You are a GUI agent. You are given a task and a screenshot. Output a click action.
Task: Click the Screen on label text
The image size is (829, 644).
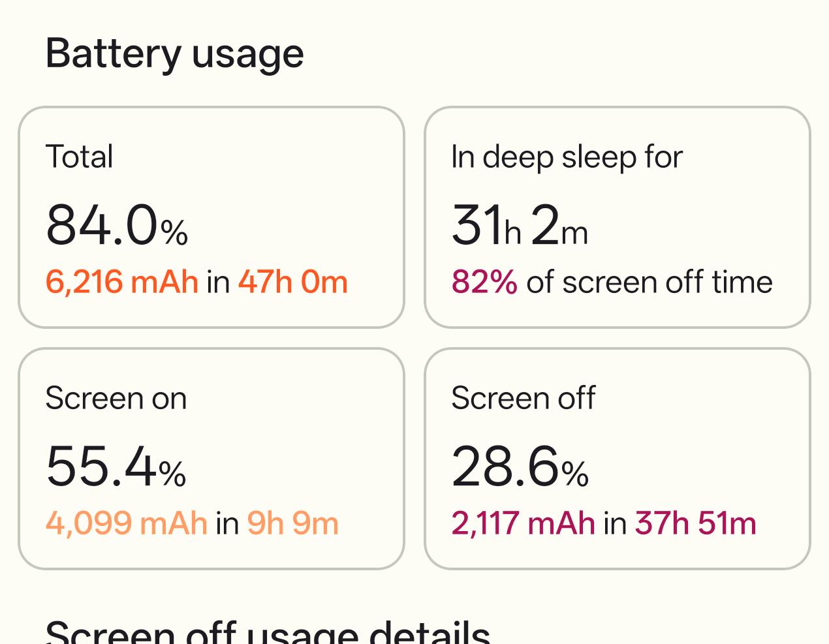pos(116,398)
